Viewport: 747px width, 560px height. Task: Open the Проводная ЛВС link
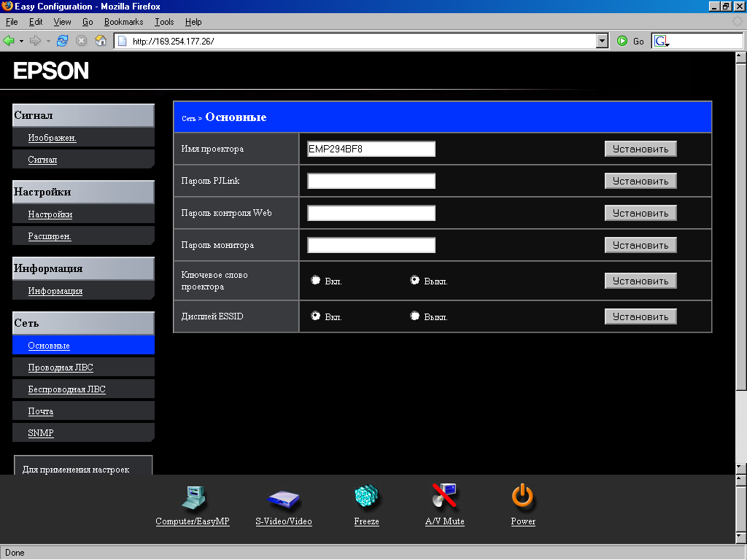61,367
